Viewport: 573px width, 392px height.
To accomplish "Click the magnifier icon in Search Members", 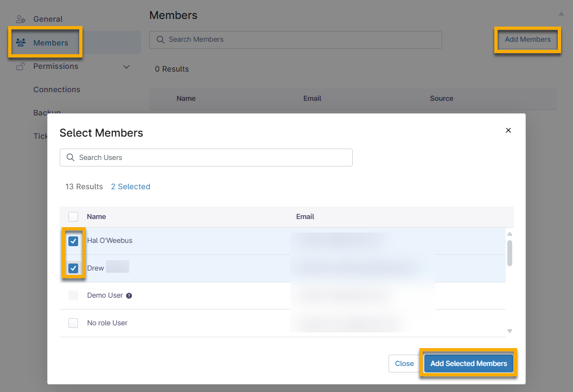I will (x=160, y=40).
